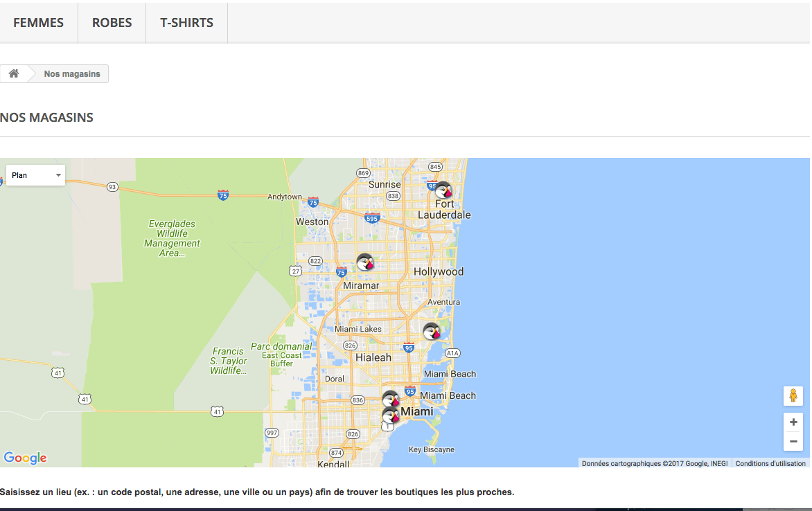Open Street View pegman icon
Screen dimensions: 812x511
(793, 396)
